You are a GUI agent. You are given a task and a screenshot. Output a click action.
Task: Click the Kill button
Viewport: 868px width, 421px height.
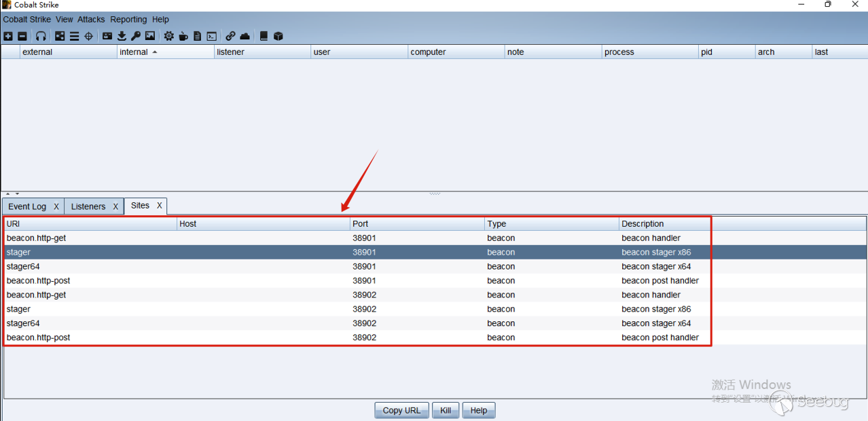[x=446, y=410]
